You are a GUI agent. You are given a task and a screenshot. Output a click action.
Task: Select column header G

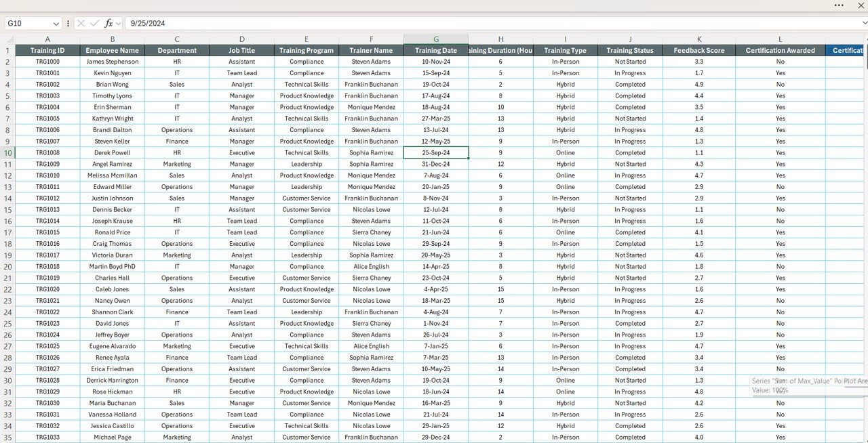[436, 39]
